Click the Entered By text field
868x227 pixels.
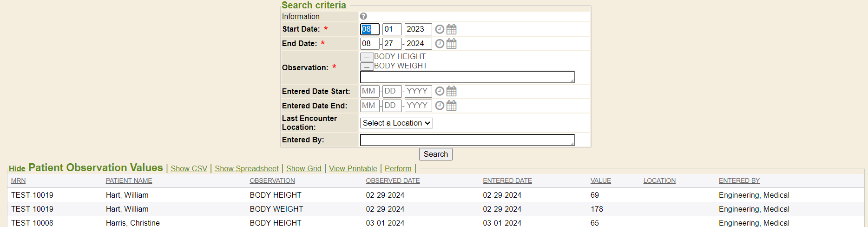click(x=467, y=140)
